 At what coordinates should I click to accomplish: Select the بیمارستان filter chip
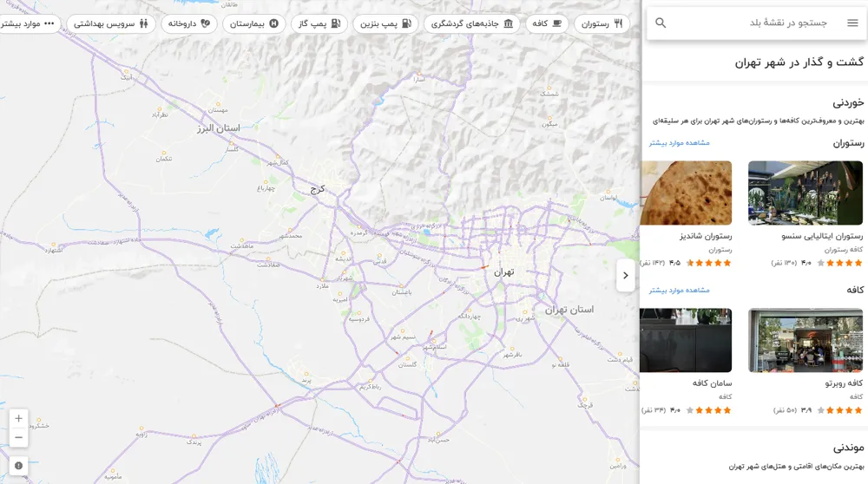[254, 23]
